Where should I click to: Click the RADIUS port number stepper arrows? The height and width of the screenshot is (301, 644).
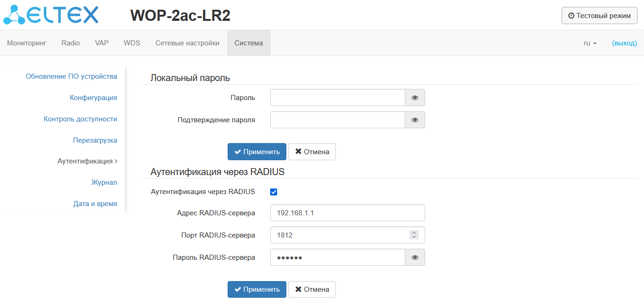[x=414, y=235]
